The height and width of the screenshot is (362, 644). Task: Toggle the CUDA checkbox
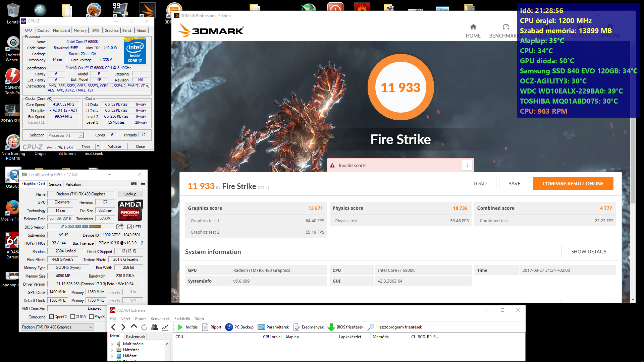tap(72, 317)
